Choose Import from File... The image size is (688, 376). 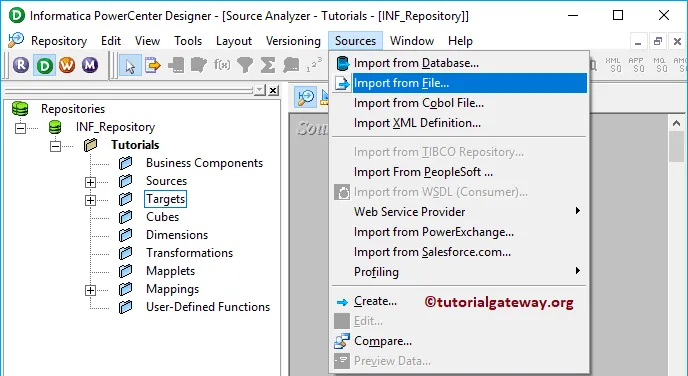point(459,83)
